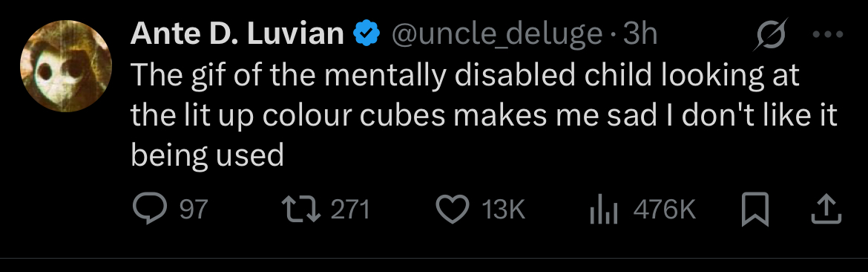Screen dimensions: 868x272
Task: Visit the Ante D. Luvian display name
Action: [237, 34]
